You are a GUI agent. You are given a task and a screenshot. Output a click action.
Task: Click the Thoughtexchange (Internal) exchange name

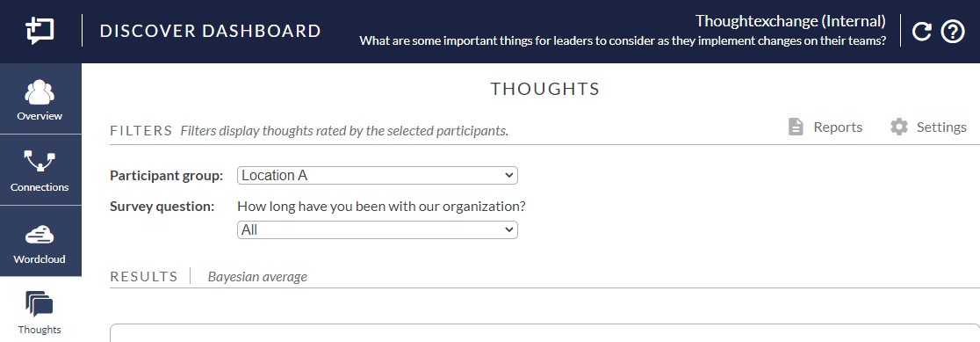tap(790, 21)
